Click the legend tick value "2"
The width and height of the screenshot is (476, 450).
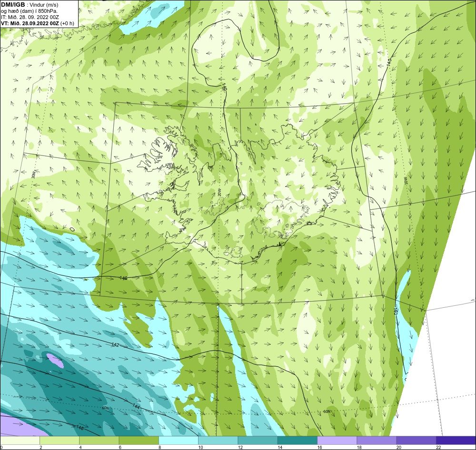[40, 447]
